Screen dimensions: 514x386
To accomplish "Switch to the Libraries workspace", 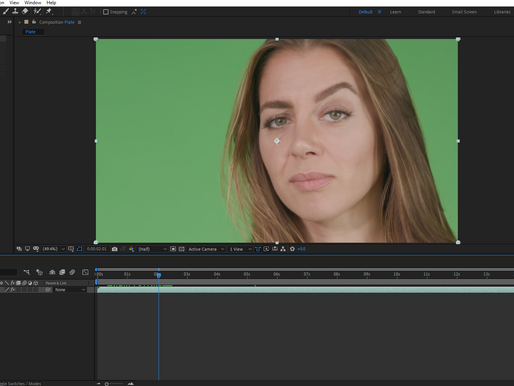I will [502, 12].
